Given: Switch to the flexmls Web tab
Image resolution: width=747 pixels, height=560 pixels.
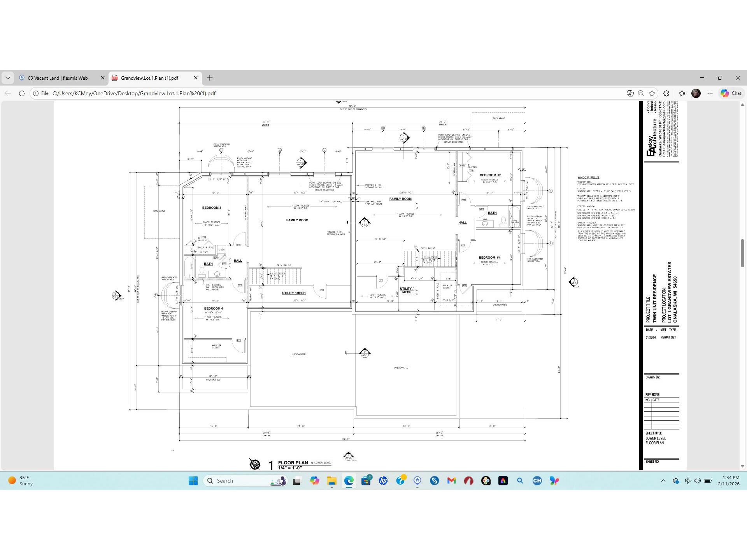Looking at the screenshot, I should 58,78.
